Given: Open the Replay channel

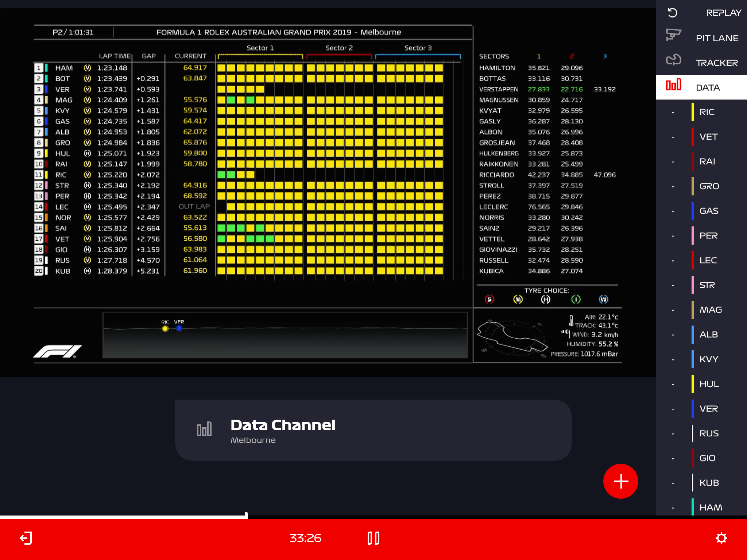Looking at the screenshot, I should click(x=701, y=13).
